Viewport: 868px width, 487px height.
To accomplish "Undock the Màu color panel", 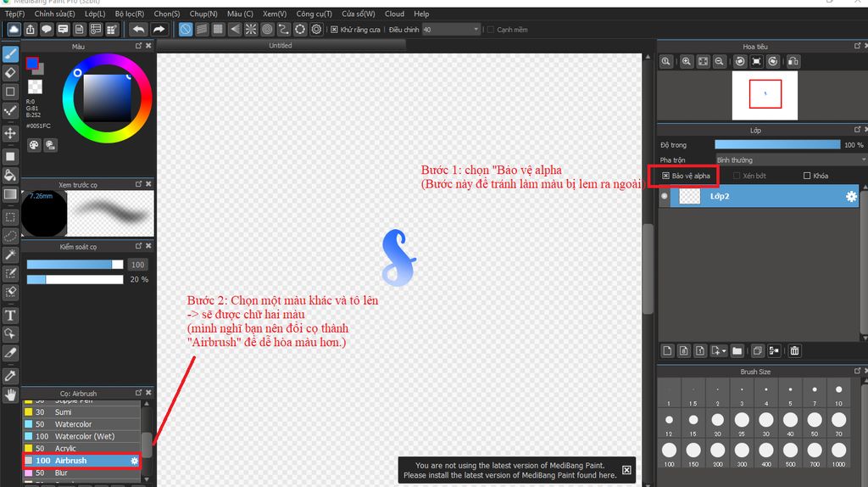I will pyautogui.click(x=138, y=46).
